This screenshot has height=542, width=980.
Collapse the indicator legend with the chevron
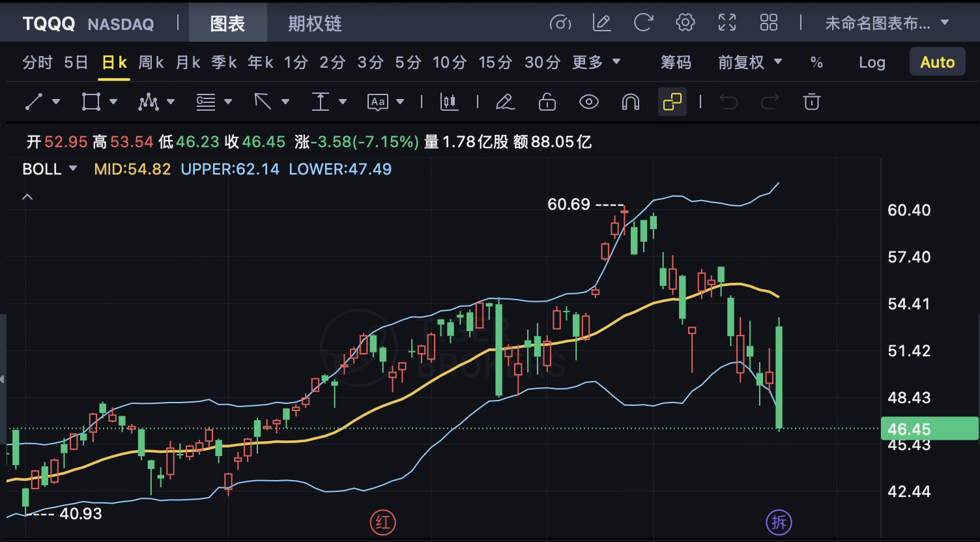coord(27,197)
